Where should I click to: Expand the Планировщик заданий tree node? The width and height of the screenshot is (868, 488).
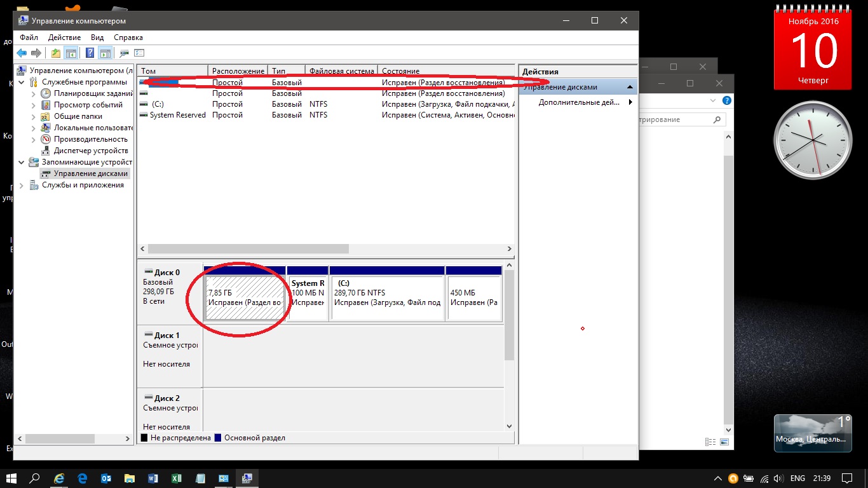[34, 93]
